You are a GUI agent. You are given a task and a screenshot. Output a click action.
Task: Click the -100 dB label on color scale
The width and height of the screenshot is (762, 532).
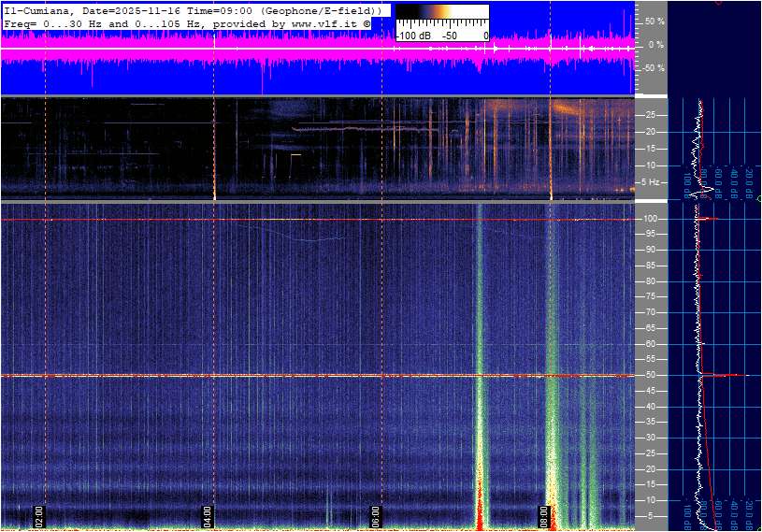[412, 36]
